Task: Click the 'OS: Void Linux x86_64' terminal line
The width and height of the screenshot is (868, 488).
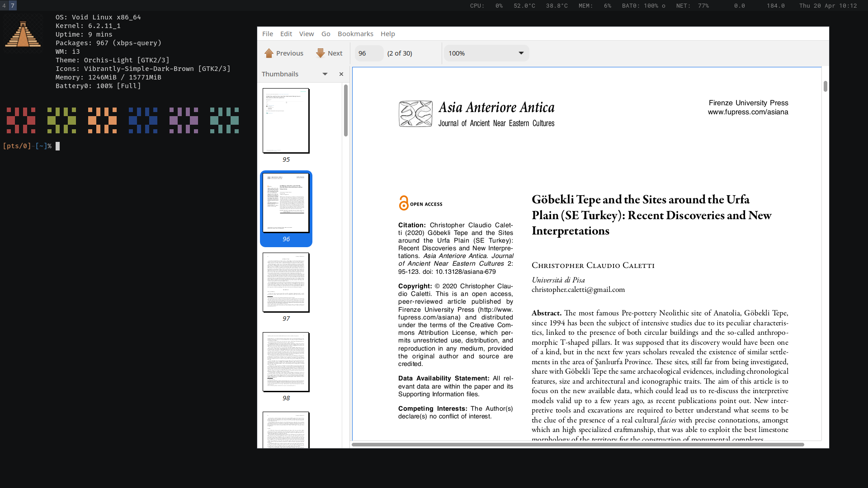Action: click(x=98, y=17)
